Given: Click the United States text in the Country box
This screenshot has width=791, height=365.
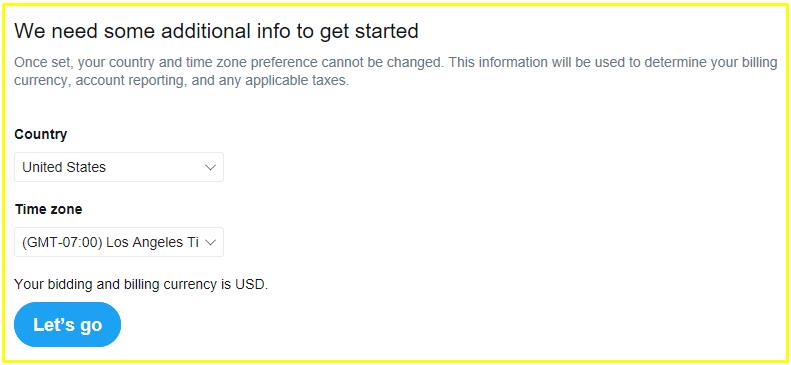Looking at the screenshot, I should [64, 167].
